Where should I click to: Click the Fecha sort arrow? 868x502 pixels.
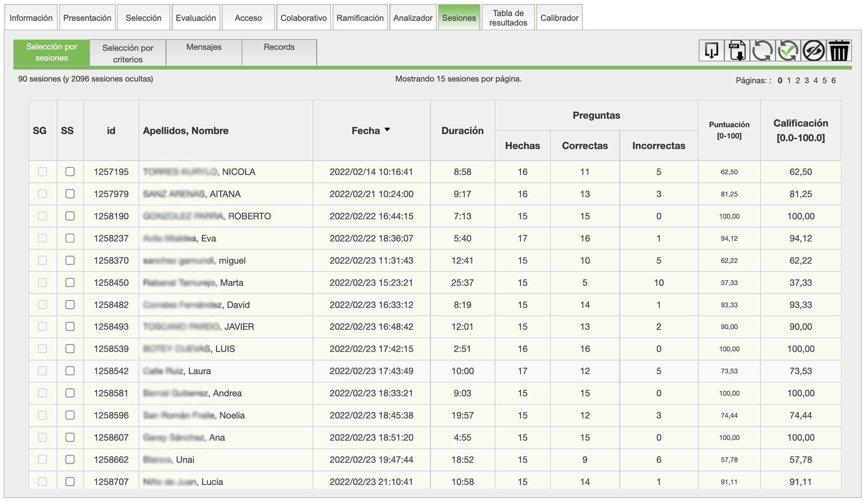click(x=387, y=130)
